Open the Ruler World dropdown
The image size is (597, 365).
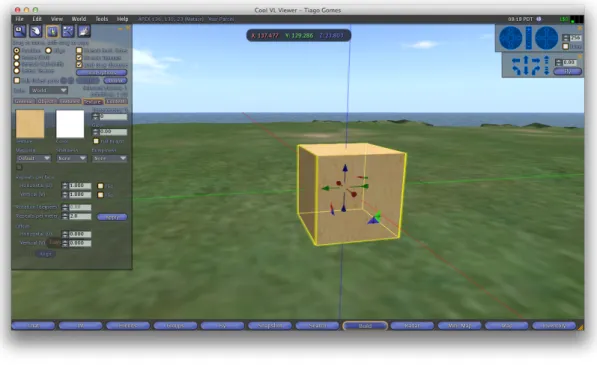(48, 90)
